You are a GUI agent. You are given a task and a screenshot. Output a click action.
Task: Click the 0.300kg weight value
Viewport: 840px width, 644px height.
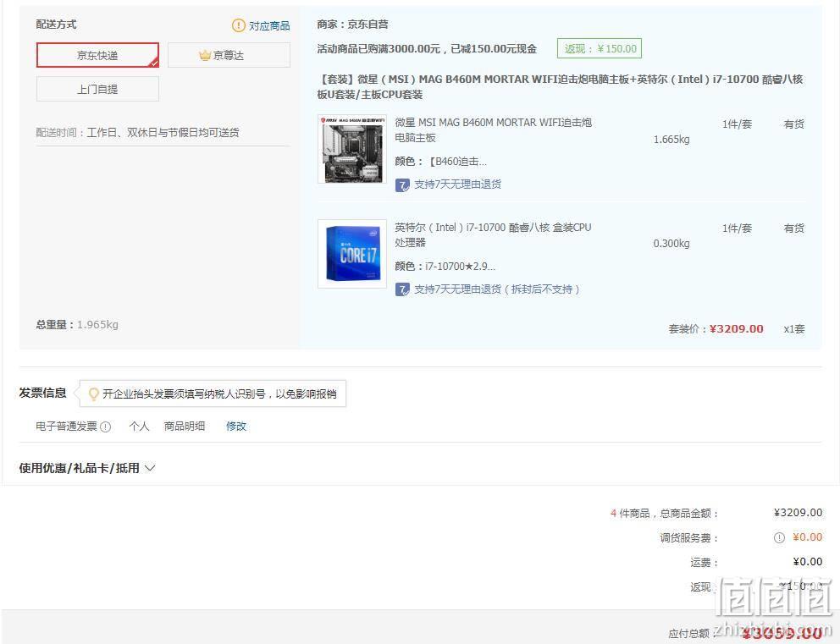click(671, 244)
